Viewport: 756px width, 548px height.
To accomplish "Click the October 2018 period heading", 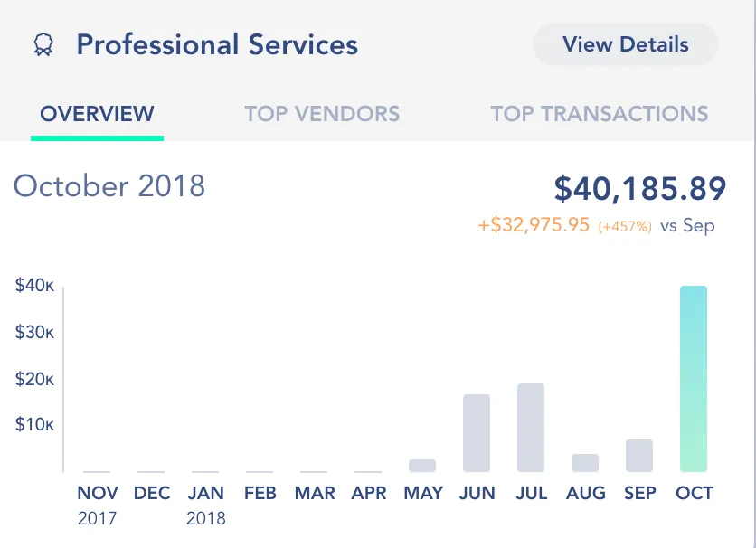I will point(109,186).
